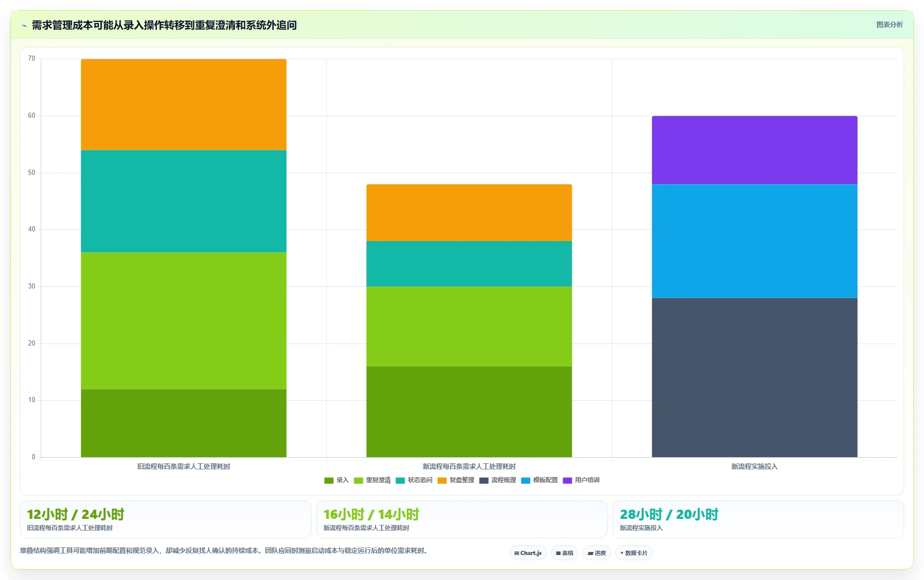Screen dimensions: 924x580
Task: Click the 12小时 / 24小时 data card
Action: 165,519
